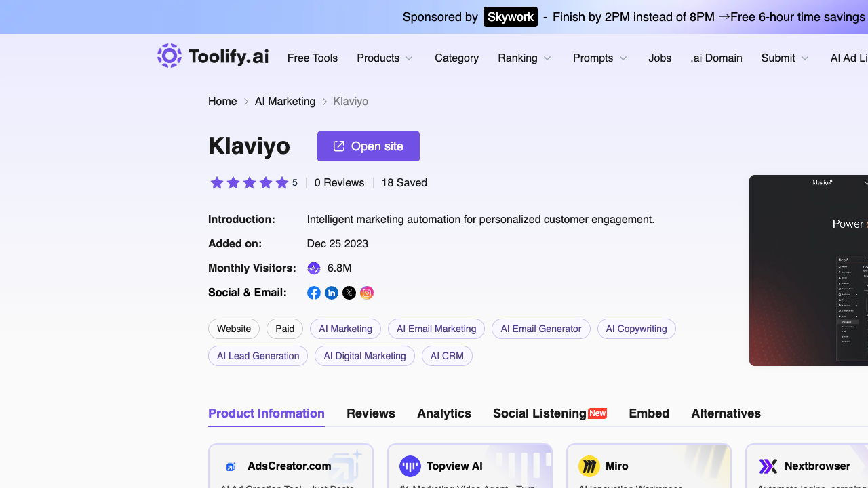
Task: Open the AdsCreator.com card title
Action: (290, 466)
